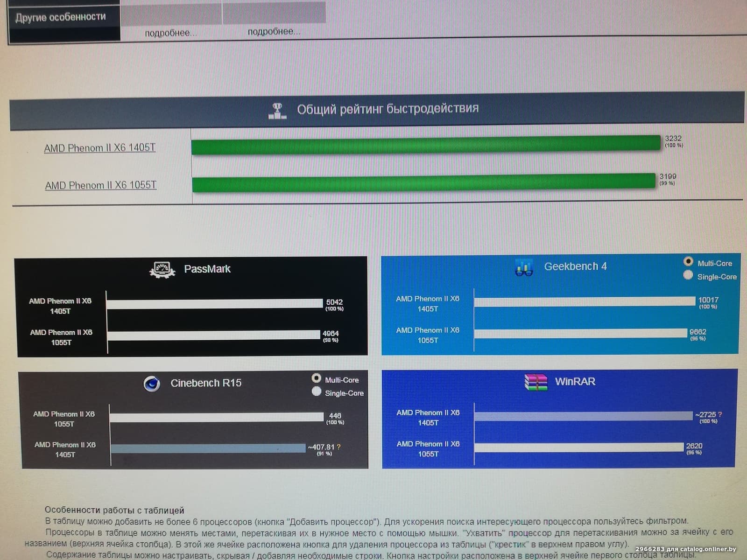This screenshot has height=560, width=747.
Task: Select Cinebench R15 Multi-Core radio button
Action: [317, 378]
